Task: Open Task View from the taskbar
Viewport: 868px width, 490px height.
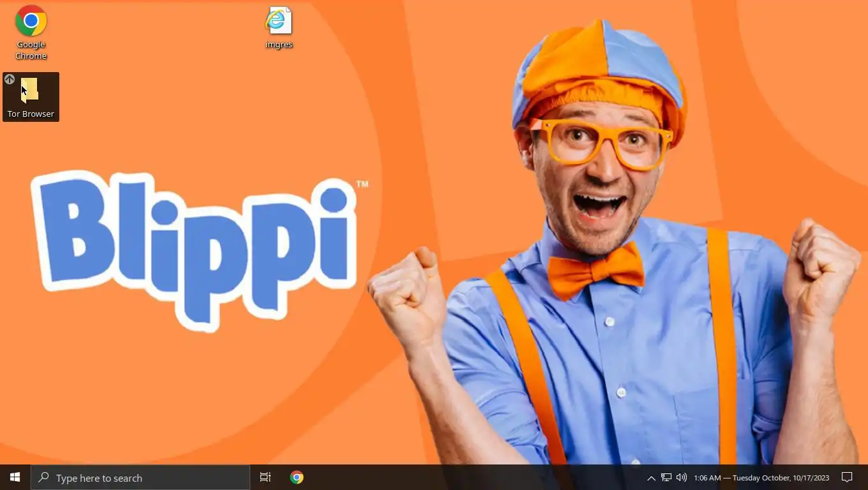Action: [x=266, y=477]
